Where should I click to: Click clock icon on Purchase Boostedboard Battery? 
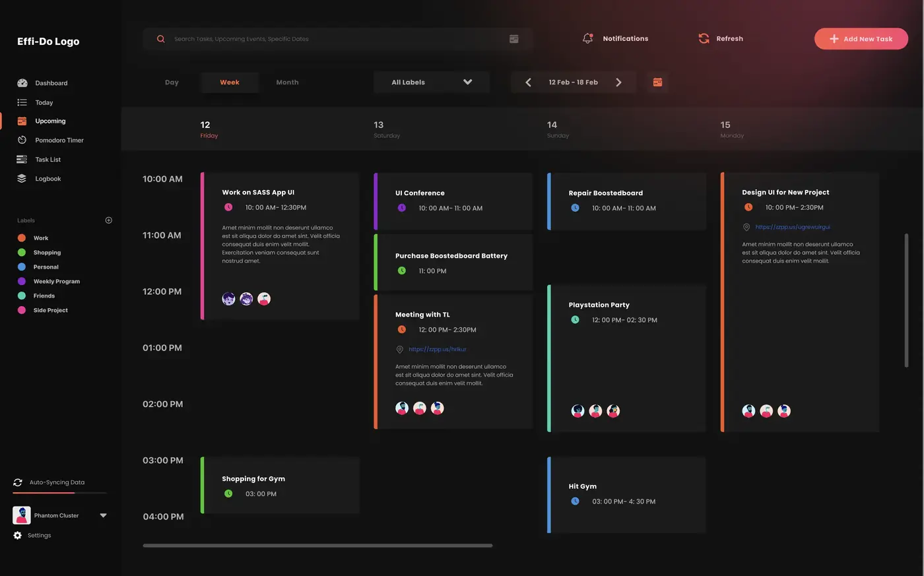(401, 271)
